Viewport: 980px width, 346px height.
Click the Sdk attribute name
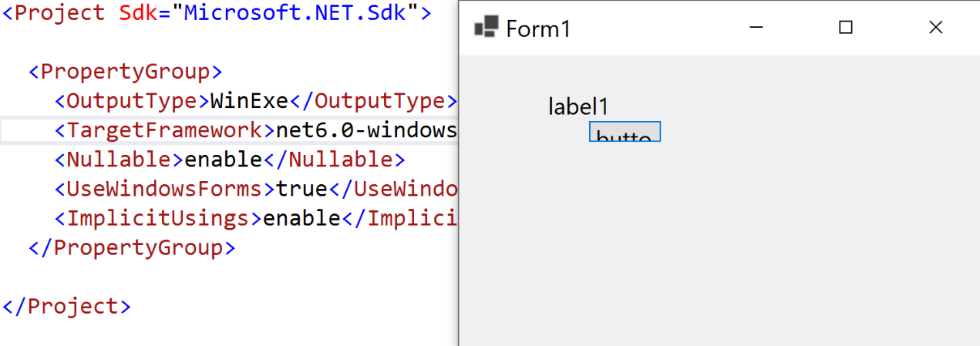138,13
